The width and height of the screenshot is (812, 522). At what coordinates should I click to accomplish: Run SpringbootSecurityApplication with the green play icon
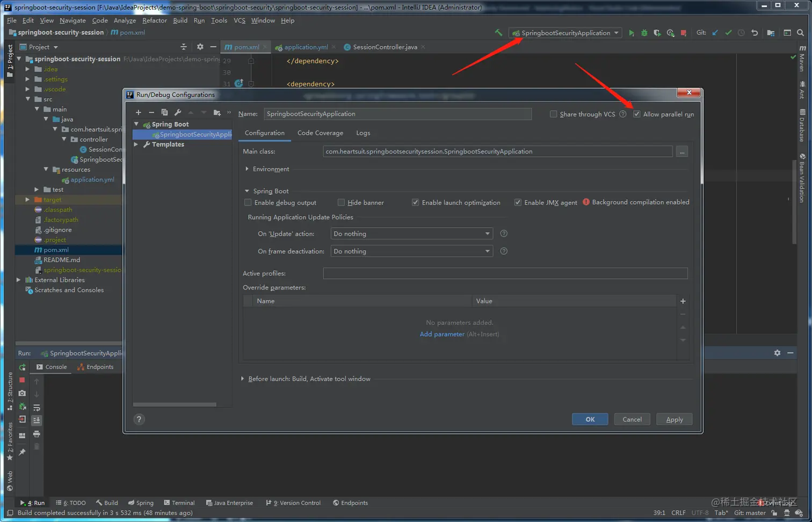pos(632,33)
